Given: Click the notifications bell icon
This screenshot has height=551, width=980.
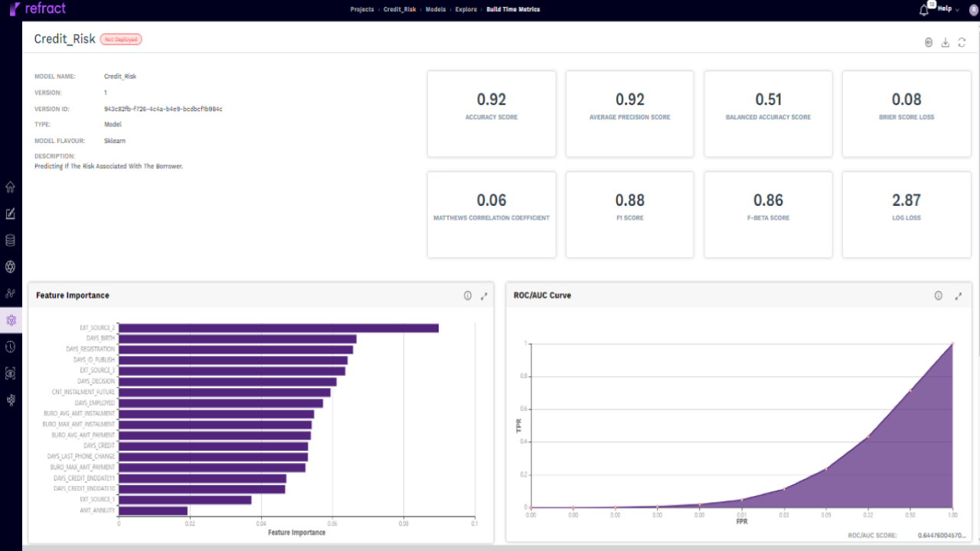Looking at the screenshot, I should (922, 8).
